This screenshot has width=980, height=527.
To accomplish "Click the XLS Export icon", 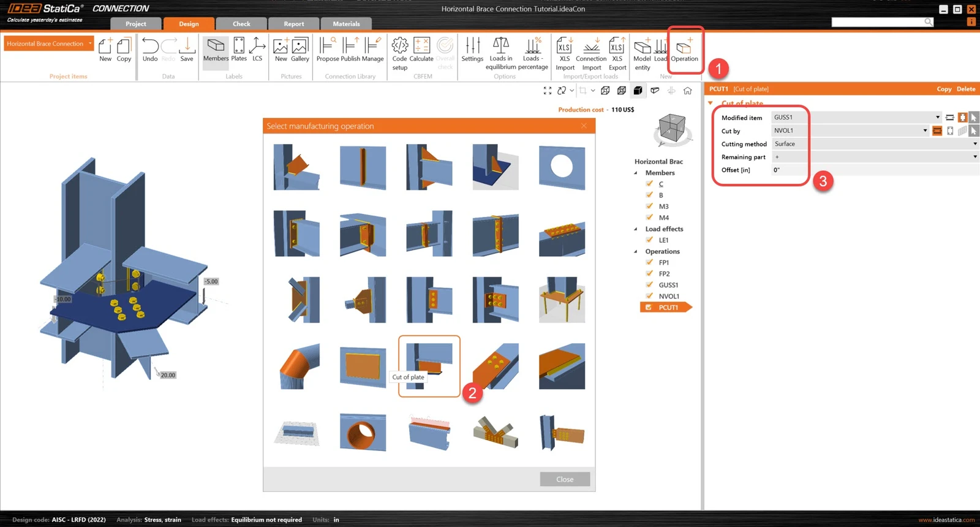I will 617,54.
